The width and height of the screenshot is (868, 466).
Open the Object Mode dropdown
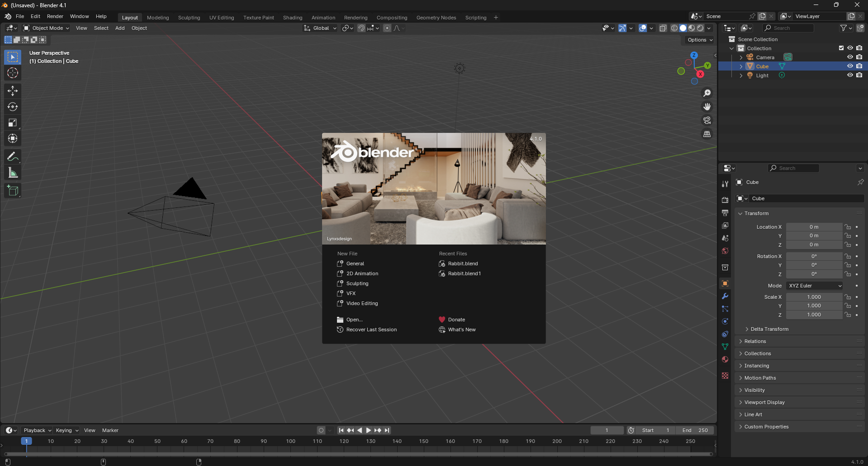[x=46, y=28]
